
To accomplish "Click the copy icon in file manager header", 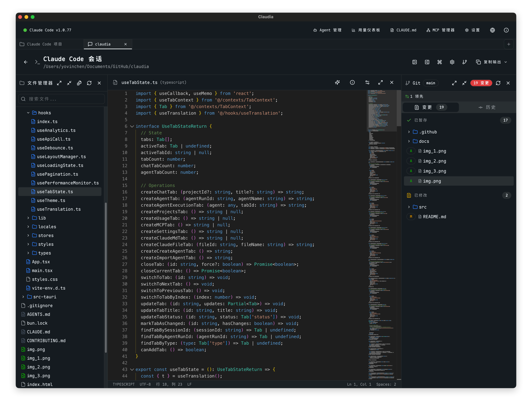I will click(79, 83).
